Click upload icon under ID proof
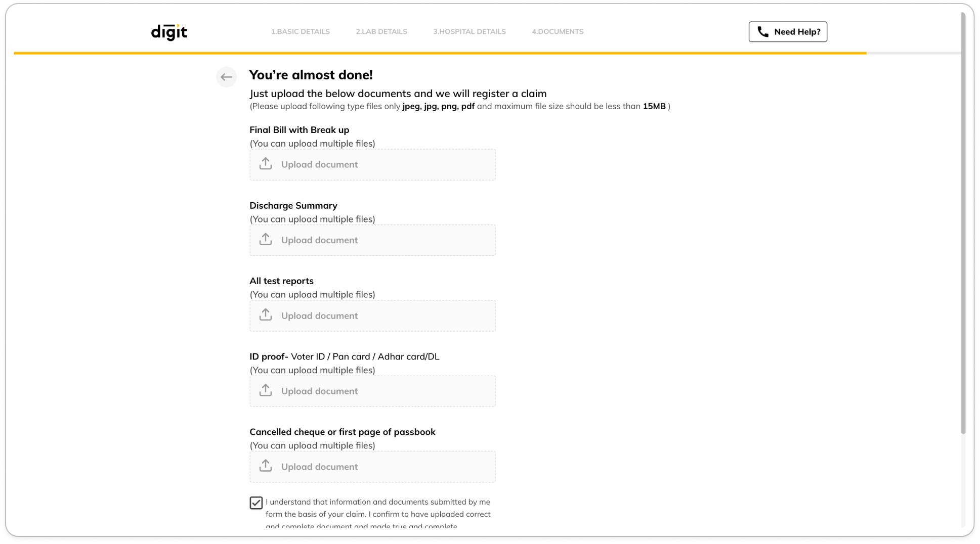This screenshot has width=980, height=544. tap(266, 391)
